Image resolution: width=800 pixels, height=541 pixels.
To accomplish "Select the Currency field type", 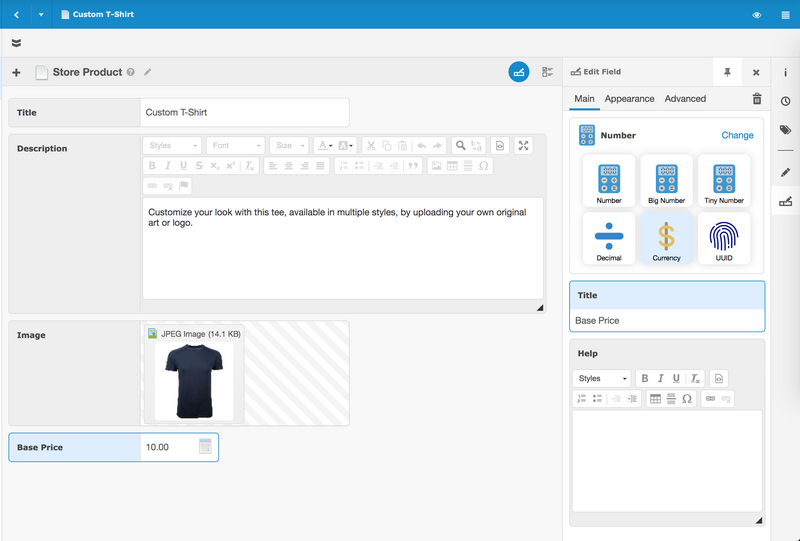I will click(x=666, y=237).
